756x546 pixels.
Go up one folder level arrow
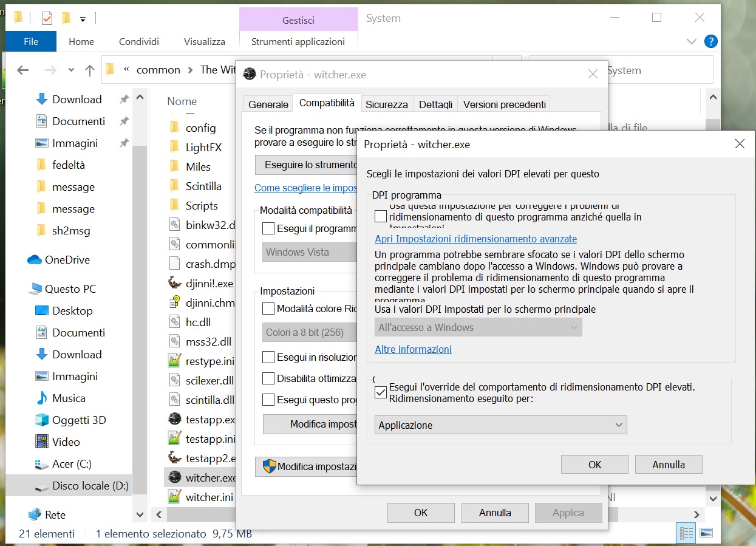tap(90, 70)
